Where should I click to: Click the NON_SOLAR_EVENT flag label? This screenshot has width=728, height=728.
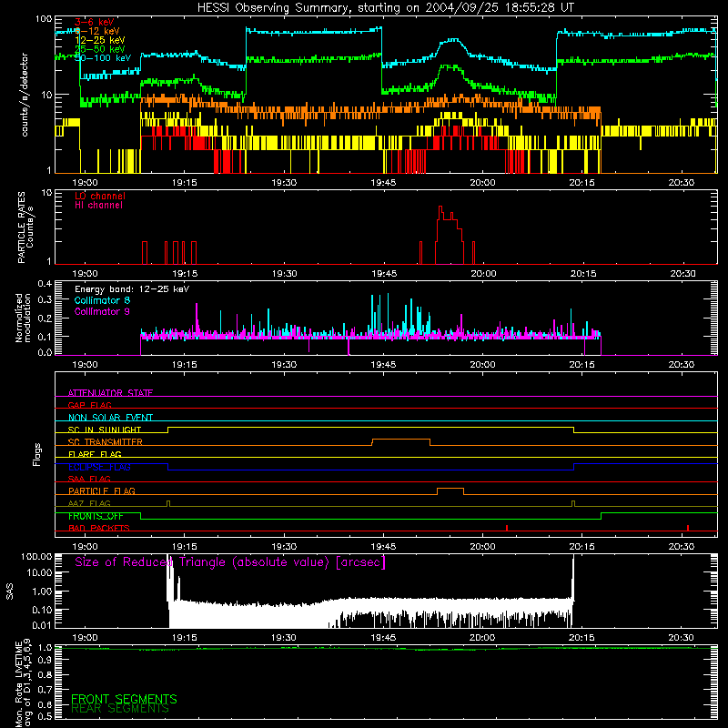point(110,418)
